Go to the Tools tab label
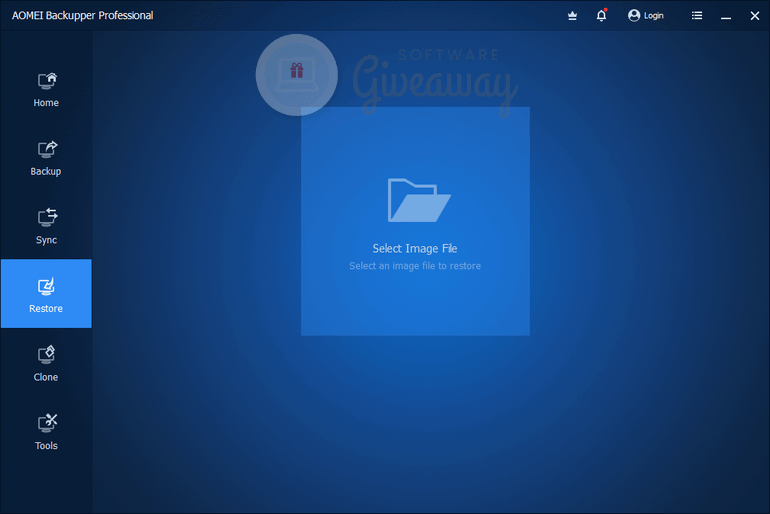770x514 pixels. click(46, 446)
